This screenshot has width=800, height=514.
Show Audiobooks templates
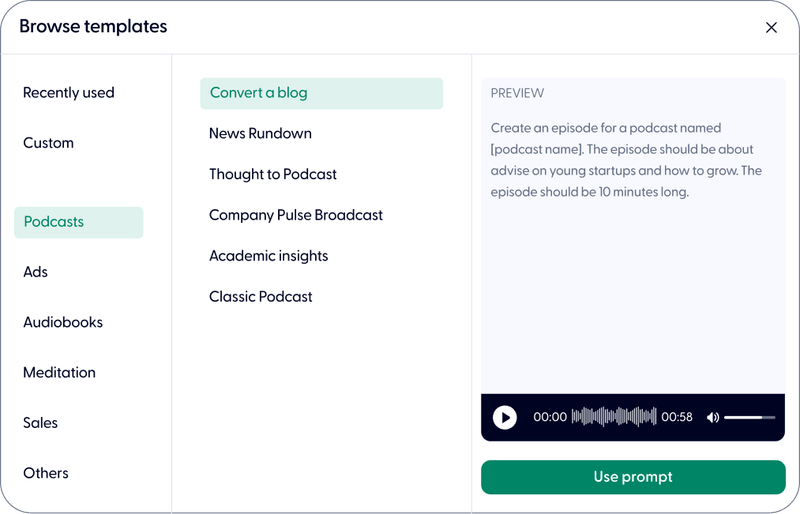pos(63,322)
